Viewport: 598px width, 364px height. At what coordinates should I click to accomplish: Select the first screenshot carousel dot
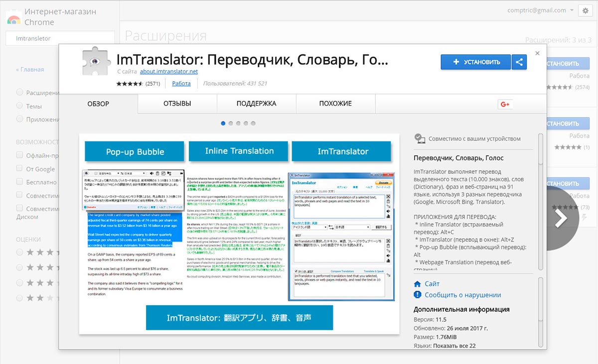[x=223, y=123]
